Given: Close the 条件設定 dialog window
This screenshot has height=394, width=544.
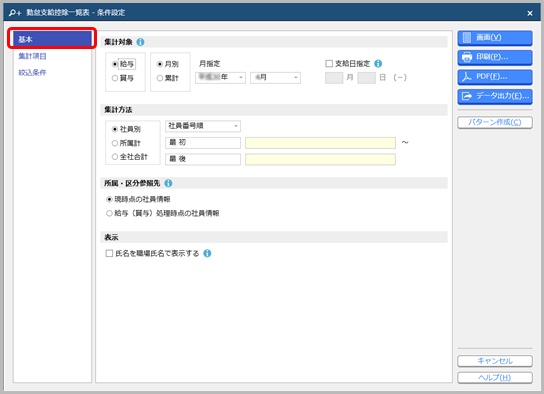Looking at the screenshot, I should coord(530,13).
